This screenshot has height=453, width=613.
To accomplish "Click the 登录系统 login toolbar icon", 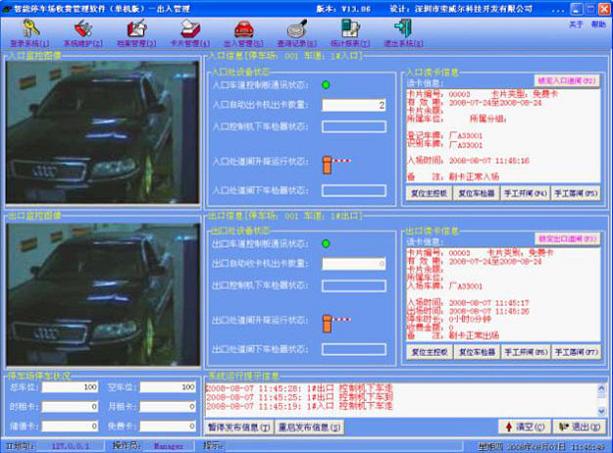I will pyautogui.click(x=26, y=33).
